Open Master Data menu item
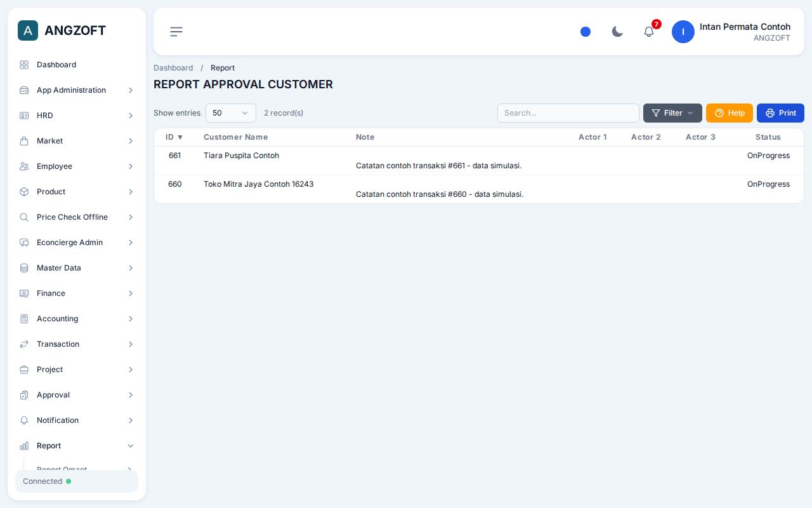Screen dimensions: 812x508 point(77,268)
